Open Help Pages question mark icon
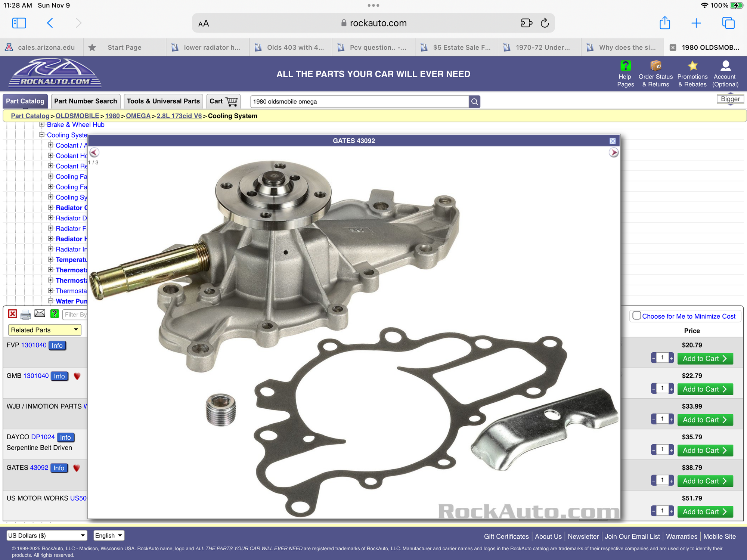Image resolution: width=747 pixels, height=560 pixels. [625, 66]
